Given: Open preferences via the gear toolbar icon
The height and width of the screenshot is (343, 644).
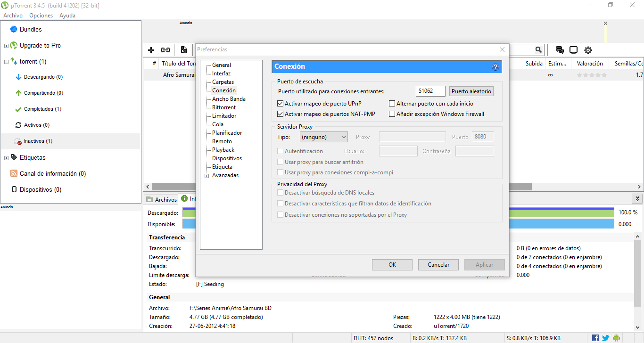Looking at the screenshot, I should point(588,50).
